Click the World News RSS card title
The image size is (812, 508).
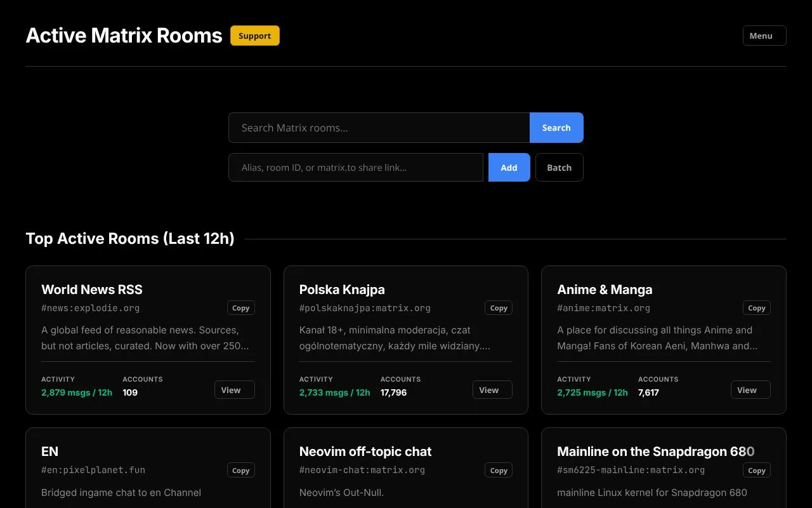(x=92, y=290)
